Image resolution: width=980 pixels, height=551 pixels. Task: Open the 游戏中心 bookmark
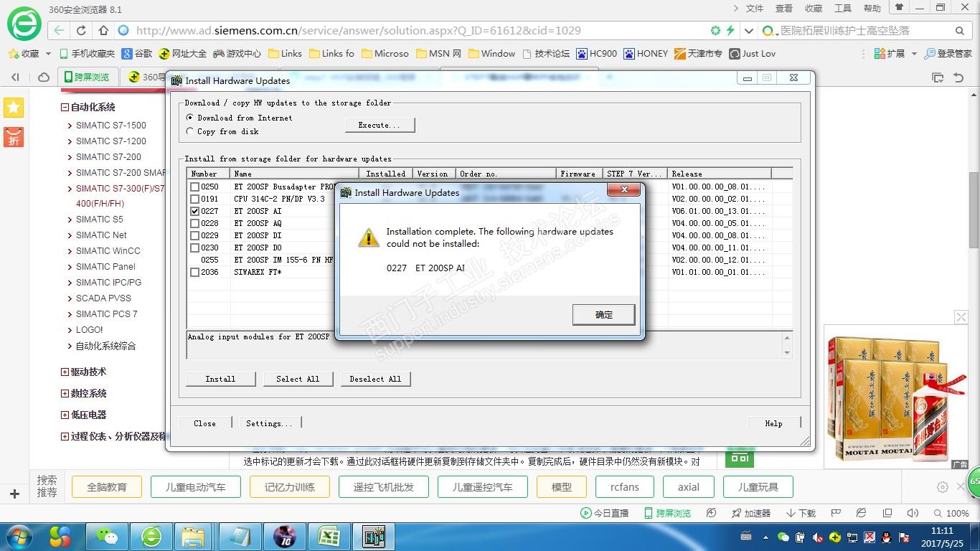pyautogui.click(x=237, y=54)
